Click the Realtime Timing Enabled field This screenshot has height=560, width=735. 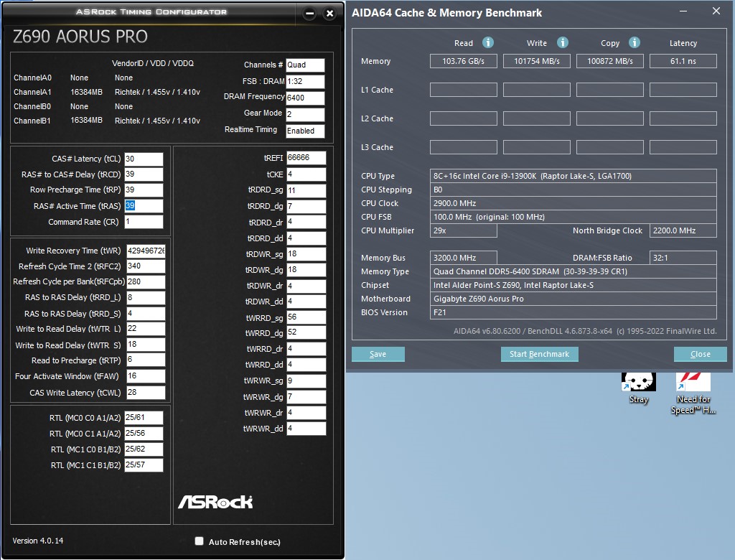[305, 131]
